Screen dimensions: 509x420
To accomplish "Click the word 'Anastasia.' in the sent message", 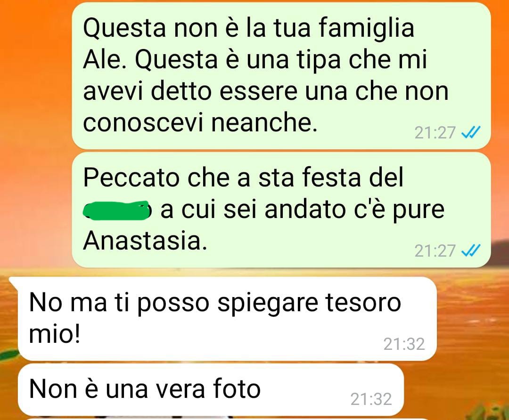I will (x=145, y=241).
